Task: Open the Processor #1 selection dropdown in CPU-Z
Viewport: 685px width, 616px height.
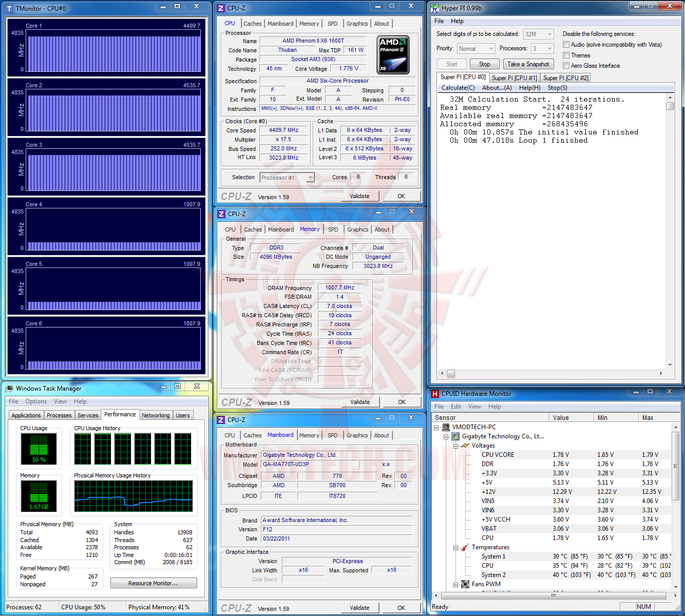Action: pos(287,178)
